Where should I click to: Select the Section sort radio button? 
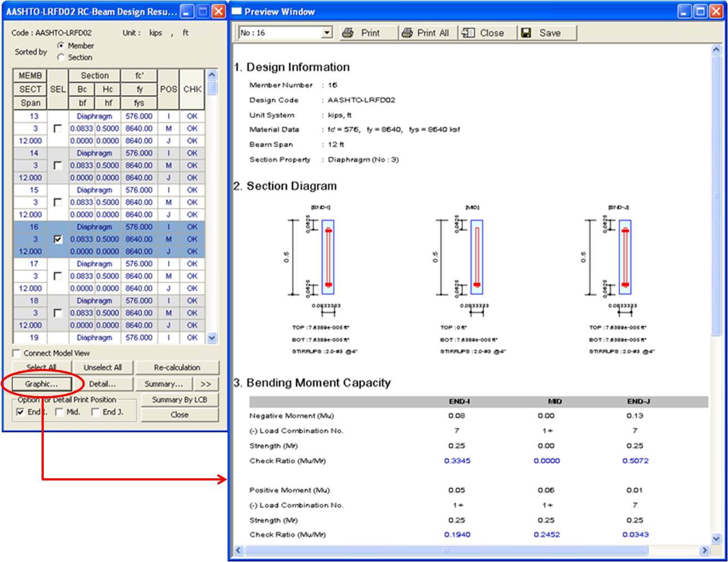[61, 57]
